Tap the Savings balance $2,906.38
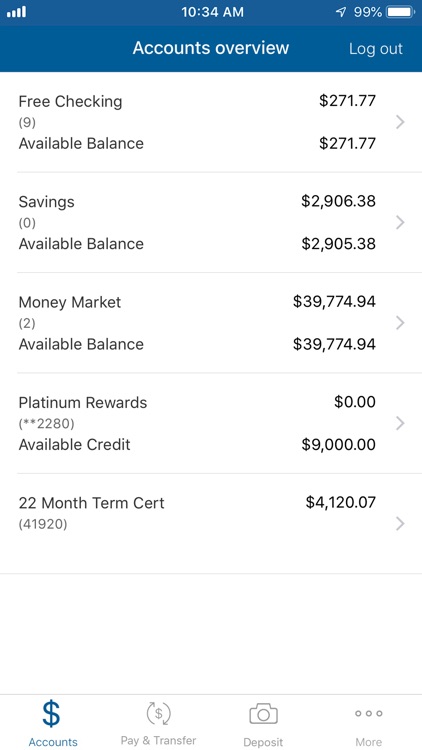The image size is (422, 750). 338,201
